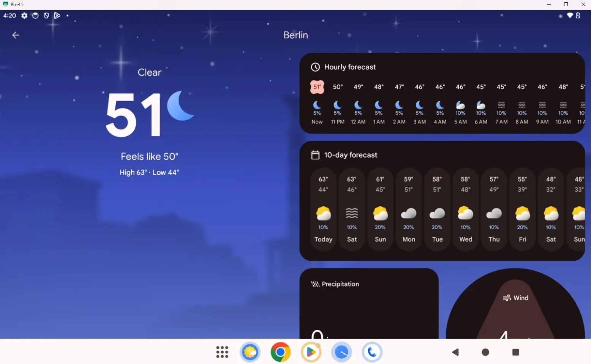
Task: Tap the settings gear in status bar
Action: pos(24,16)
